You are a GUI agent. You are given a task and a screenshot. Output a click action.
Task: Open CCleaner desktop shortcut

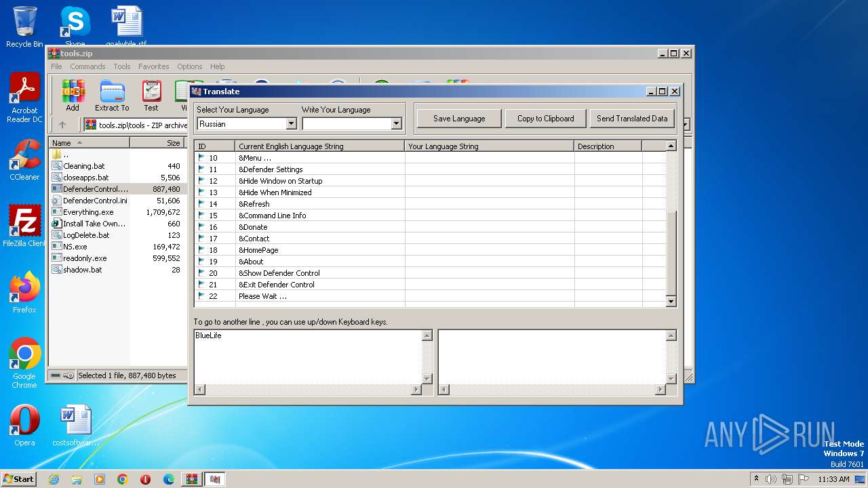coord(24,160)
